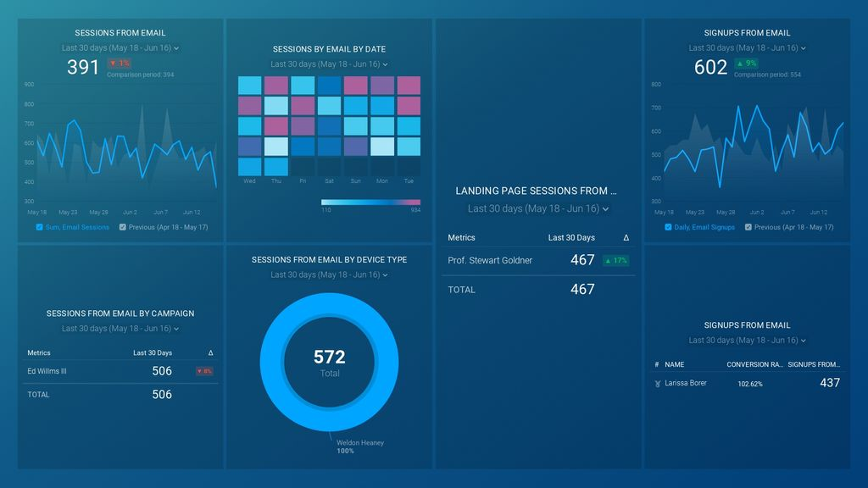Click the 391 sessions total value
The width and height of the screenshot is (868, 488).
[x=83, y=68]
